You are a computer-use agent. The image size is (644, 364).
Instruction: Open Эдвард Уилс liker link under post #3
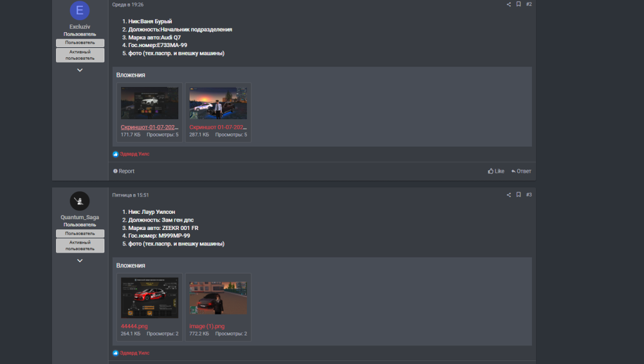pyautogui.click(x=135, y=353)
